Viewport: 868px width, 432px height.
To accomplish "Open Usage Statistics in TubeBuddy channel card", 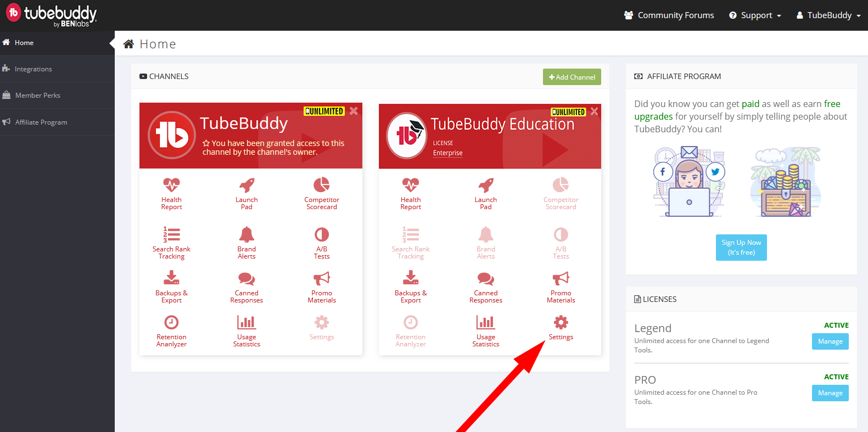I will tap(247, 331).
